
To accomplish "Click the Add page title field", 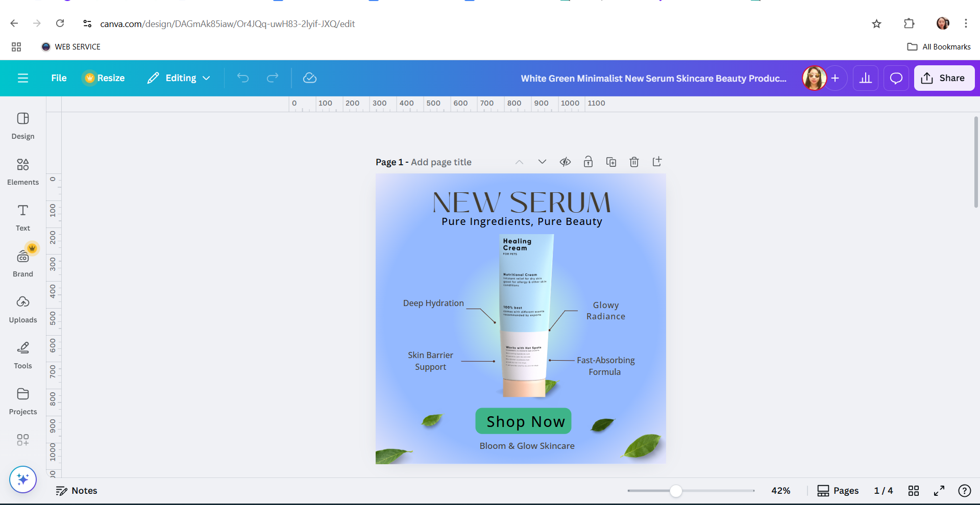I will point(441,162).
